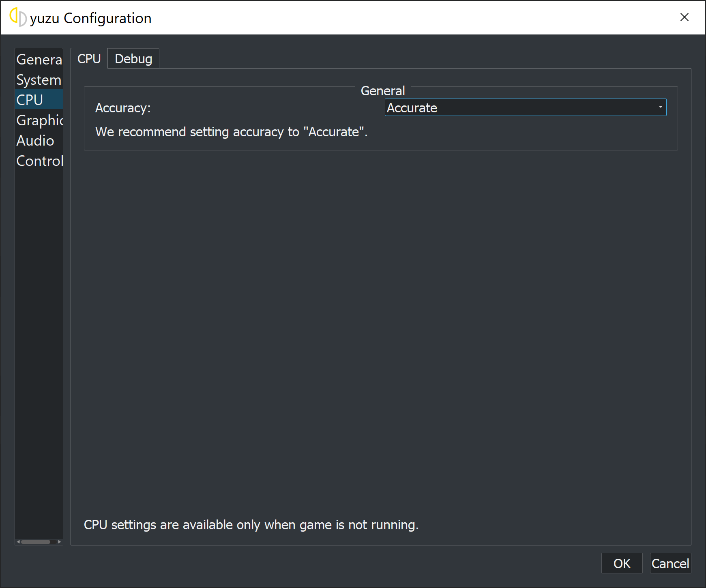Viewport: 706px width, 588px height.
Task: Select General in the settings sidebar
Action: (39, 59)
